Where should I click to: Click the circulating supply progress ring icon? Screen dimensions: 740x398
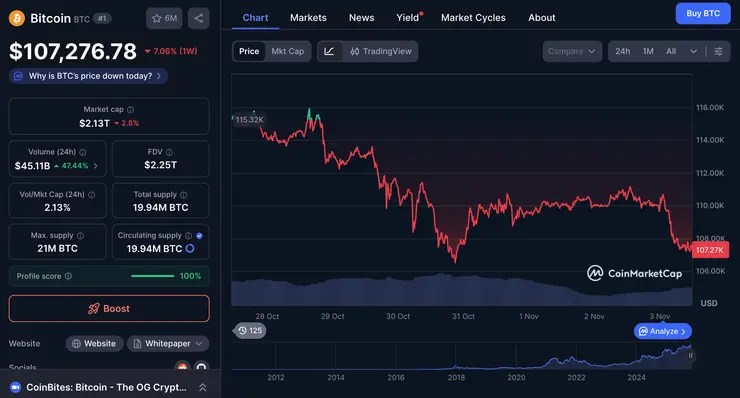coord(190,248)
